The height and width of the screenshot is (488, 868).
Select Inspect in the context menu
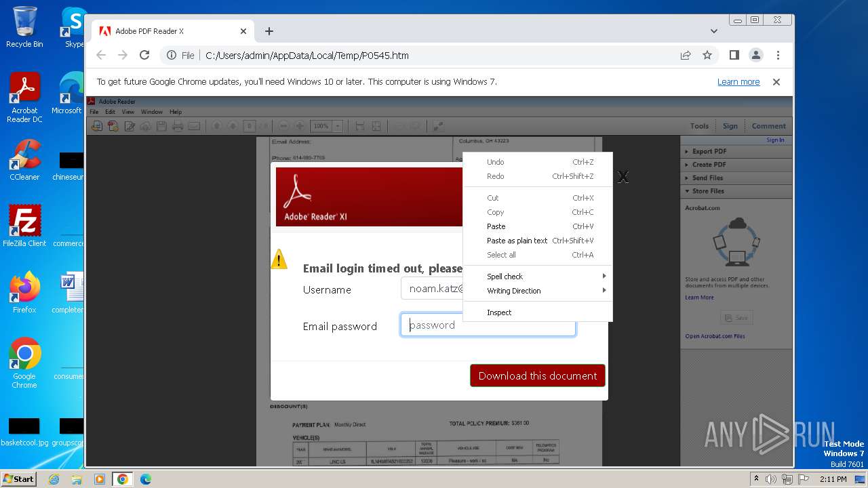538,312
